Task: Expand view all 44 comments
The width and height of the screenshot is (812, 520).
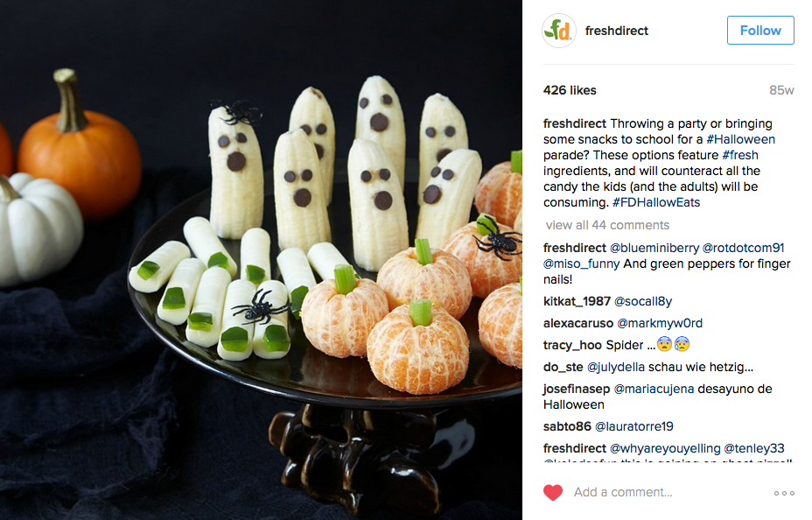Action: click(607, 225)
